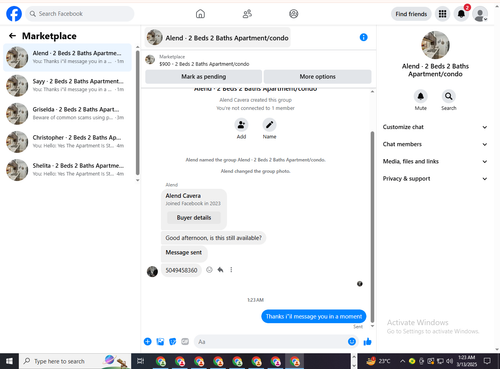Image resolution: width=500 pixels, height=369 pixels.
Task: Open the Windows Start menu
Action: (x=9, y=361)
